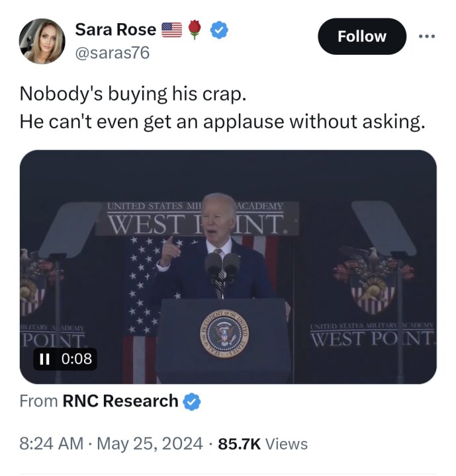Click the West Point banner atop video

click(x=197, y=219)
